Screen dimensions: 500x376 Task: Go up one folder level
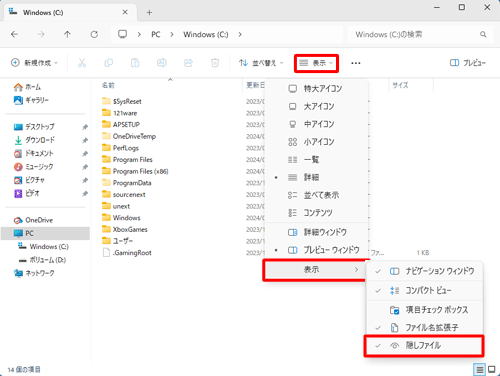(x=67, y=34)
